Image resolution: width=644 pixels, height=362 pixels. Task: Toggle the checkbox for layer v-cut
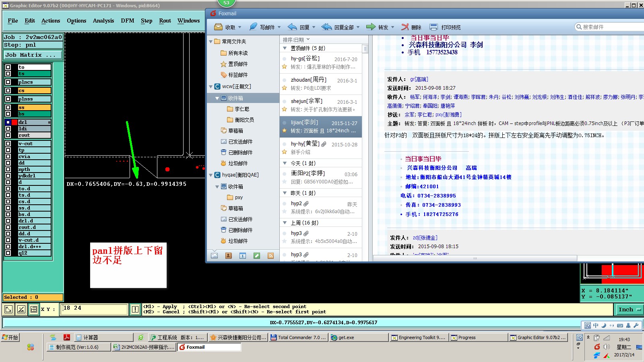pos(8,144)
